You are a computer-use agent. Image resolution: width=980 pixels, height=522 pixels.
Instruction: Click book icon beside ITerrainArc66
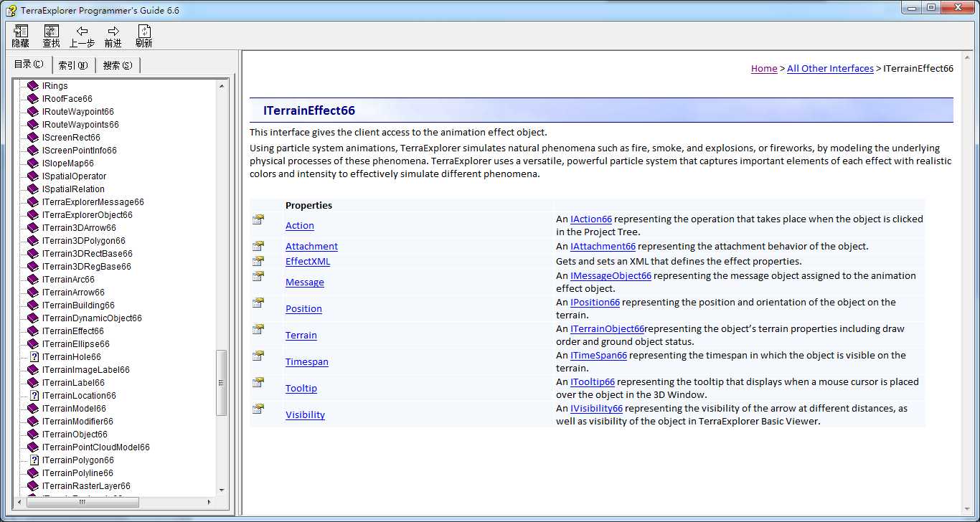coord(33,280)
